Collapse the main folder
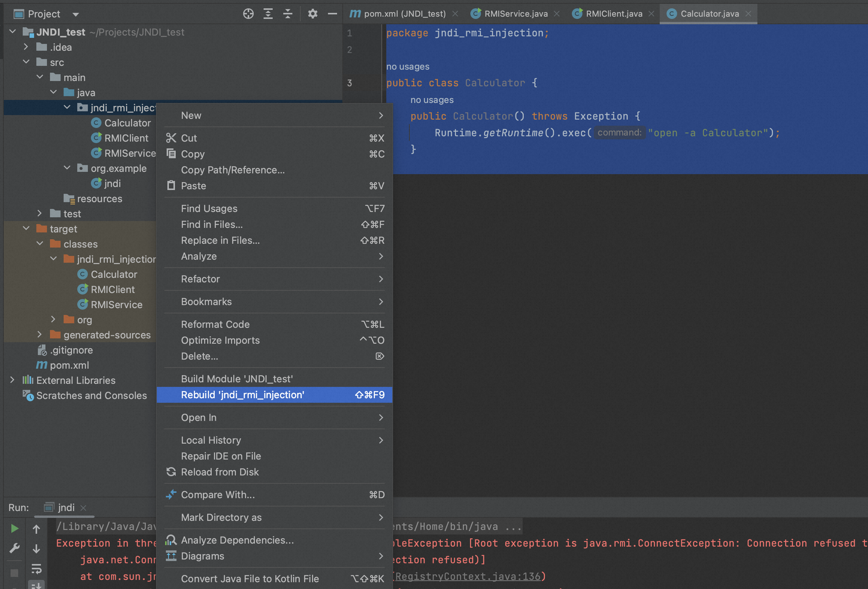The width and height of the screenshot is (868, 589). pos(39,77)
